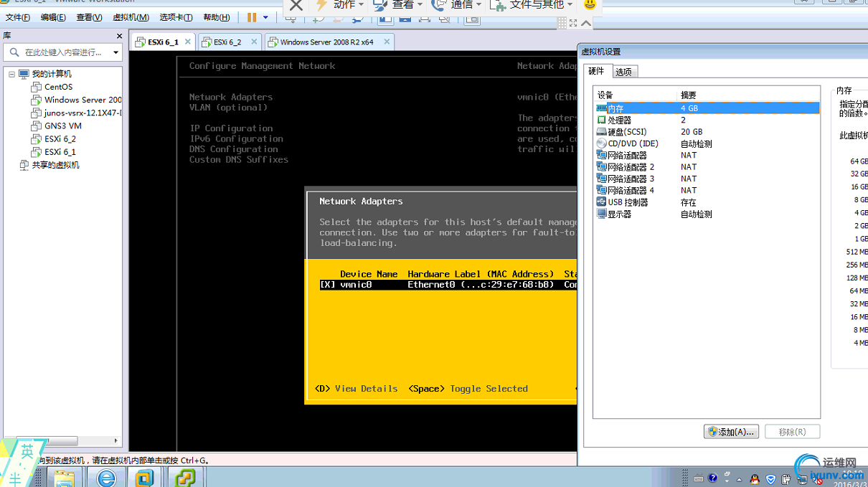Click 'DNS Configuration' in ESXi console
Screen dimensions: 868x487
pyautogui.click(x=233, y=149)
